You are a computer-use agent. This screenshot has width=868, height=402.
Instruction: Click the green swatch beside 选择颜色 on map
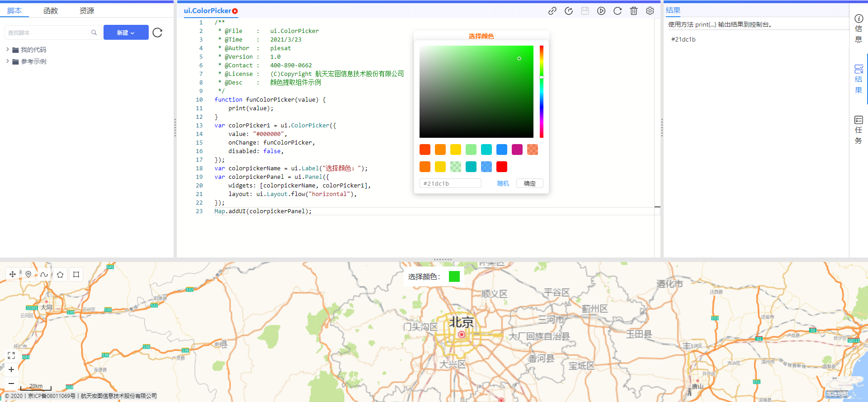[x=454, y=276]
